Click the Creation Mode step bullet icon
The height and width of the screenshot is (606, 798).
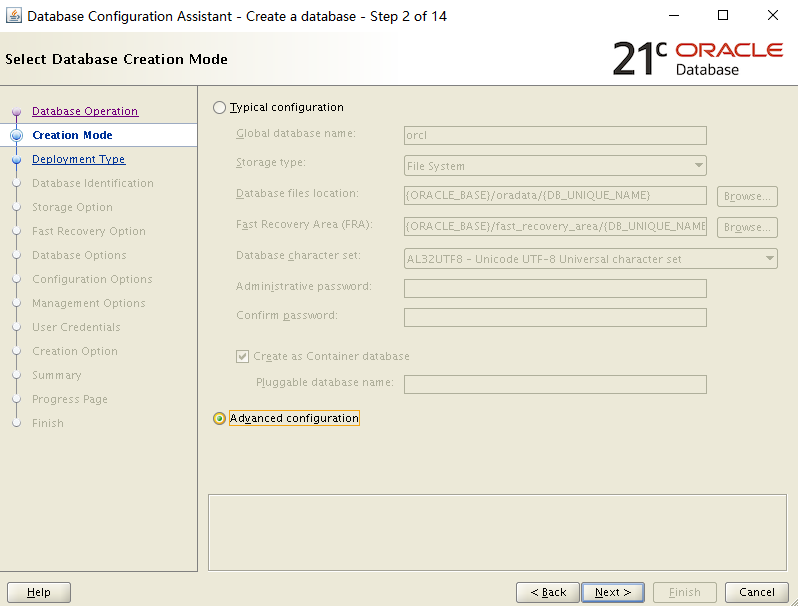(16, 135)
